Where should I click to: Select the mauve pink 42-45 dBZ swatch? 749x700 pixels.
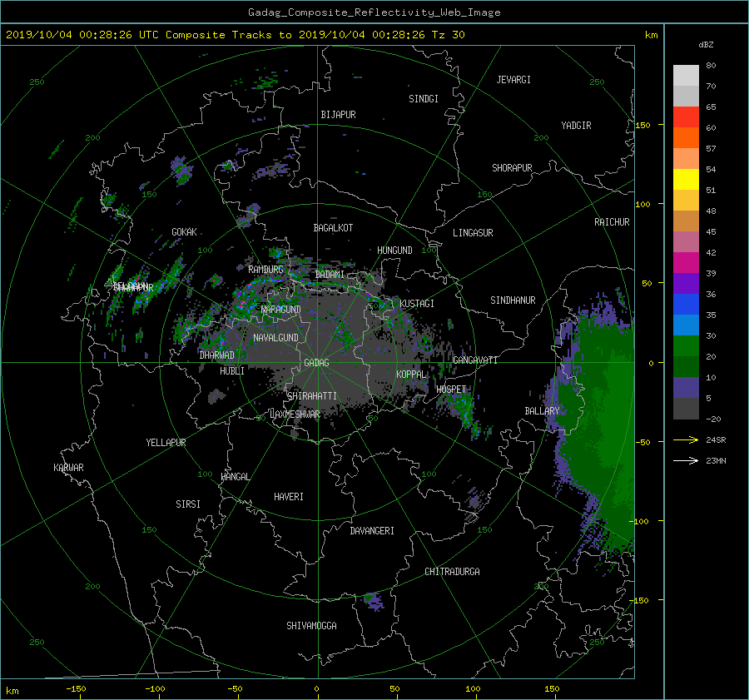point(686,241)
